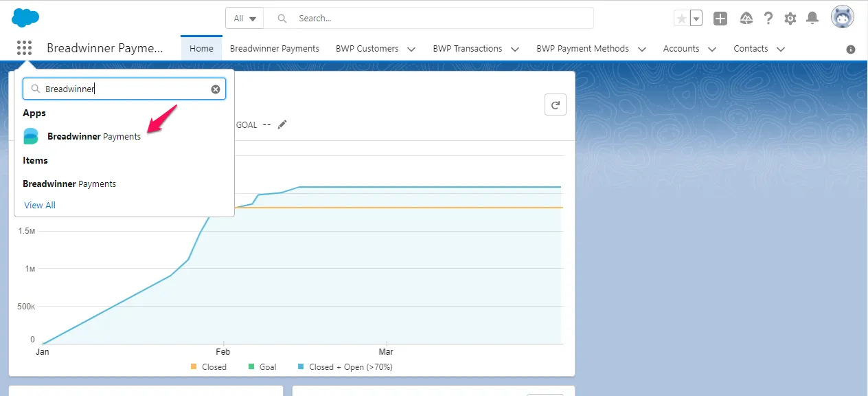The width and height of the screenshot is (868, 396).
Task: Click the info icon on navigation bar
Action: (x=851, y=49)
